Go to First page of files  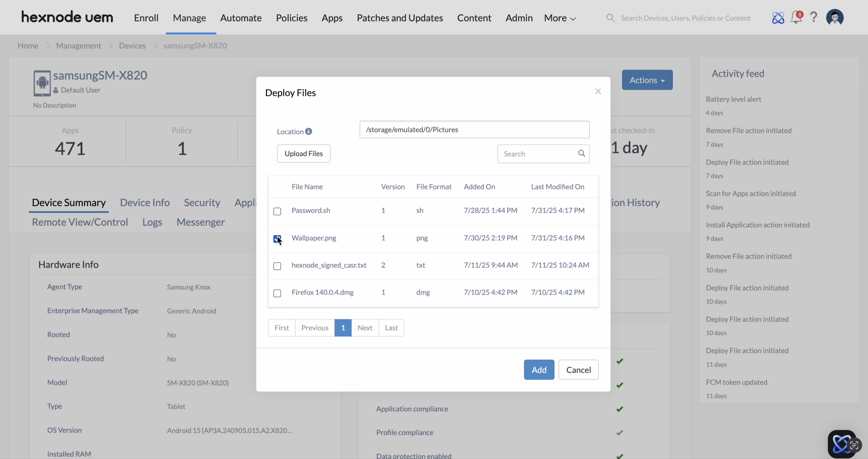[x=282, y=328]
